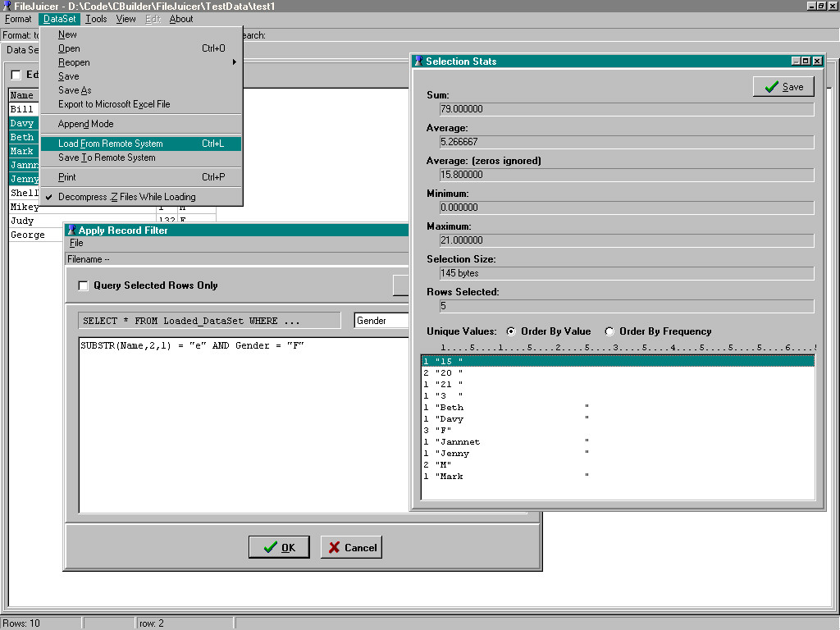Open the Gender field dropdown
Image resolution: width=840 pixels, height=630 pixels.
(381, 321)
